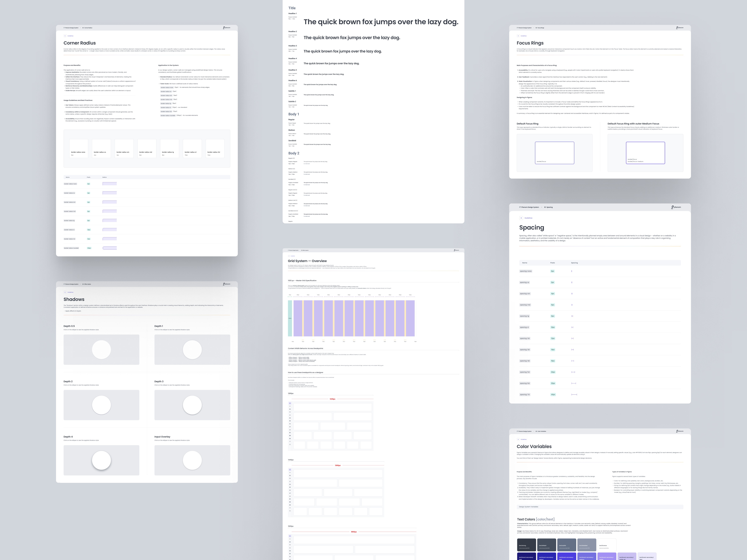Click the phenom logo in Focus Rings frame
This screenshot has width=747, height=560.
tap(680, 28)
